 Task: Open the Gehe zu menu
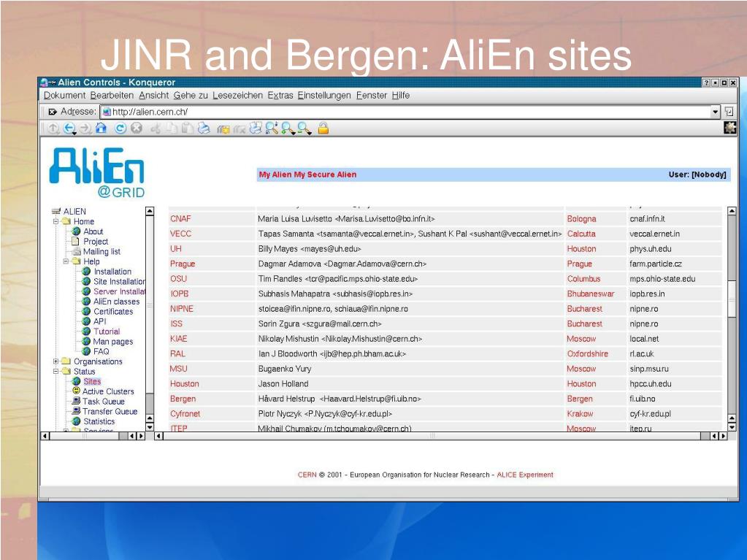191,95
